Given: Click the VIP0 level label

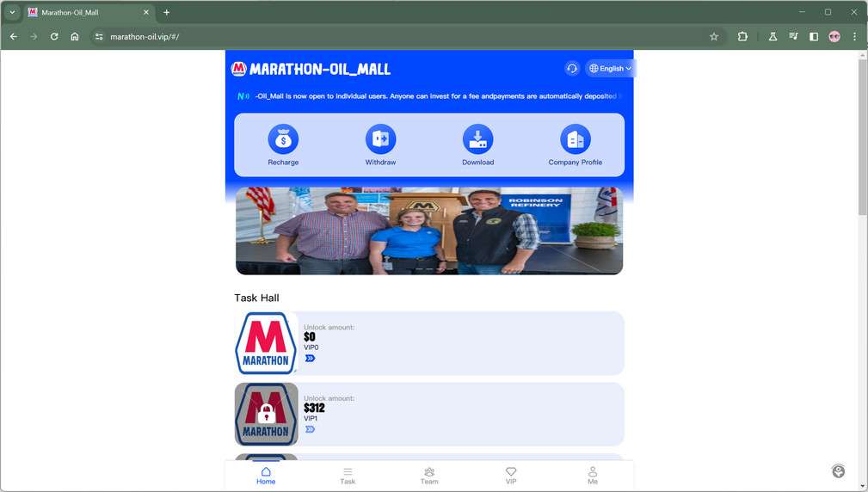Looking at the screenshot, I should (x=311, y=347).
